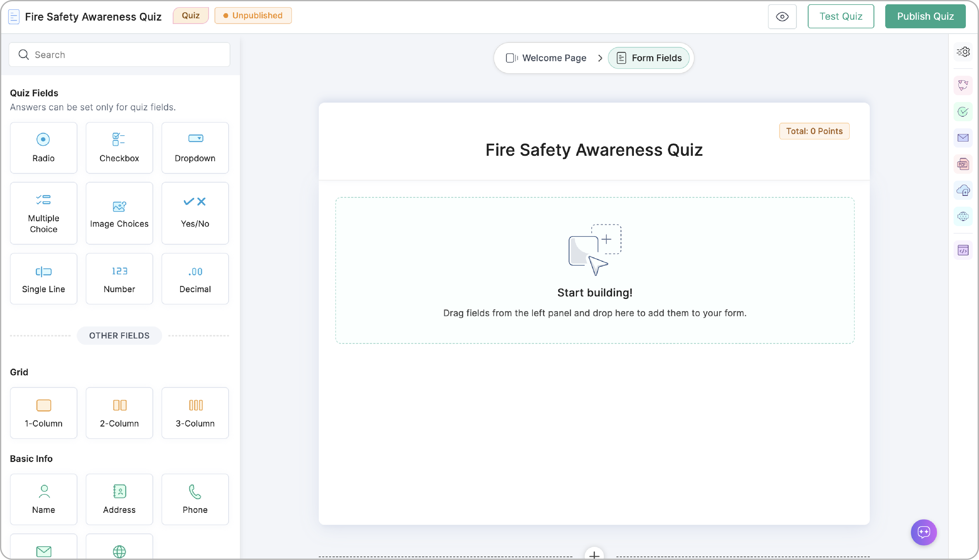This screenshot has width=979, height=560.
Task: Click the Unpublished status badge
Action: point(253,15)
